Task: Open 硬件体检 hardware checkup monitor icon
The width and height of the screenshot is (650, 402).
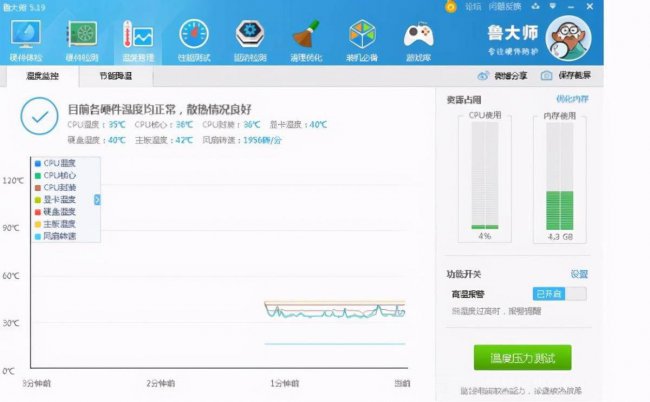Action: 26,35
